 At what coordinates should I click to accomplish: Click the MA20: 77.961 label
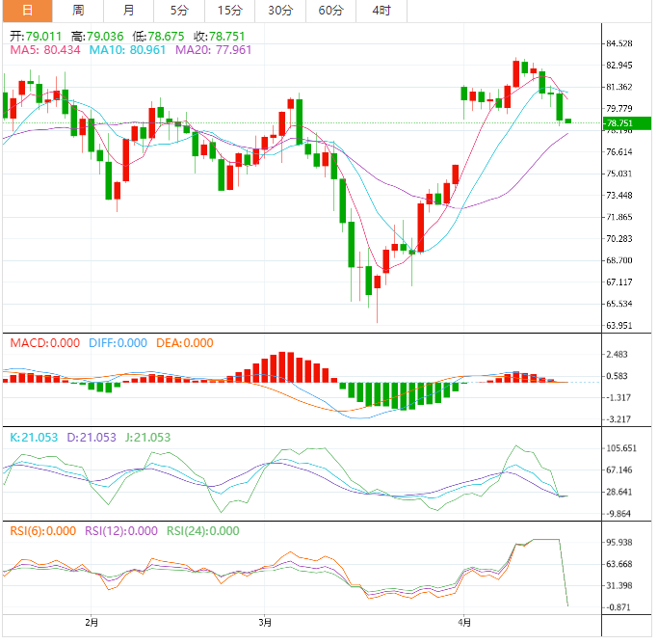[x=213, y=50]
